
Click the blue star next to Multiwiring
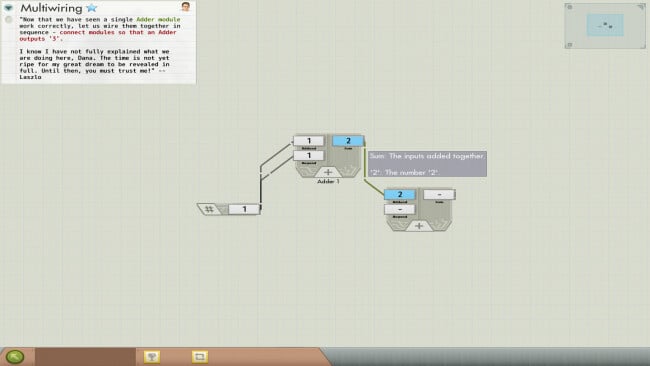[92, 8]
